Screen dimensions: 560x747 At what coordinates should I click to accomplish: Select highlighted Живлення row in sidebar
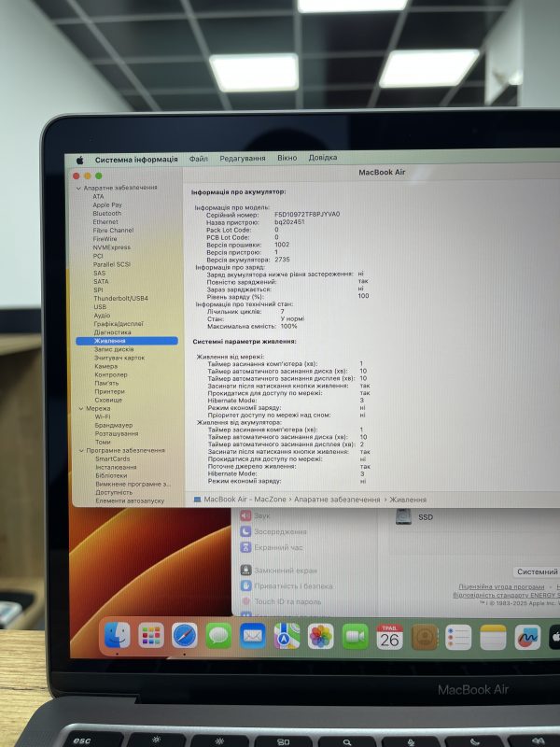[x=127, y=341]
